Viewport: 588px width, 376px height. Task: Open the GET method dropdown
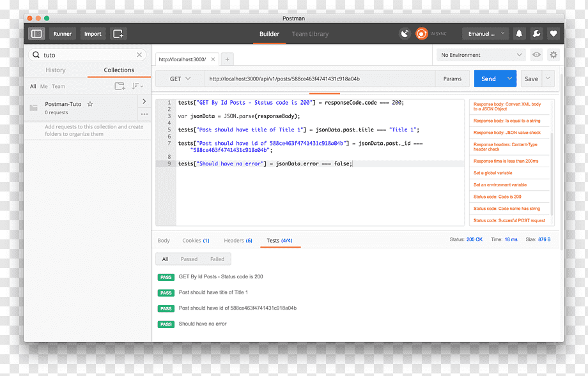click(x=180, y=79)
